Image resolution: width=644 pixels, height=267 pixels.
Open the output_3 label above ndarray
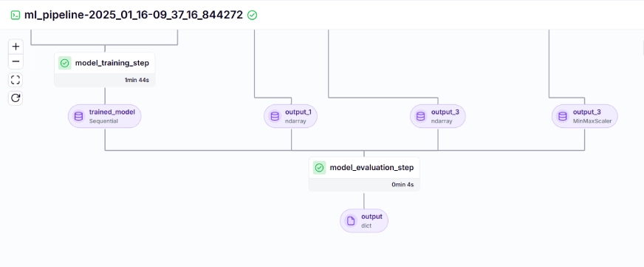(445, 112)
